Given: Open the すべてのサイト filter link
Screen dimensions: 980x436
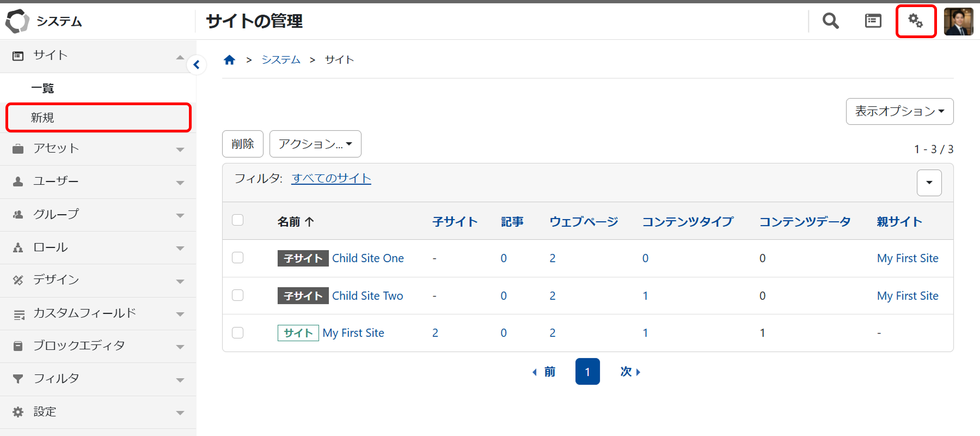Looking at the screenshot, I should pyautogui.click(x=330, y=178).
